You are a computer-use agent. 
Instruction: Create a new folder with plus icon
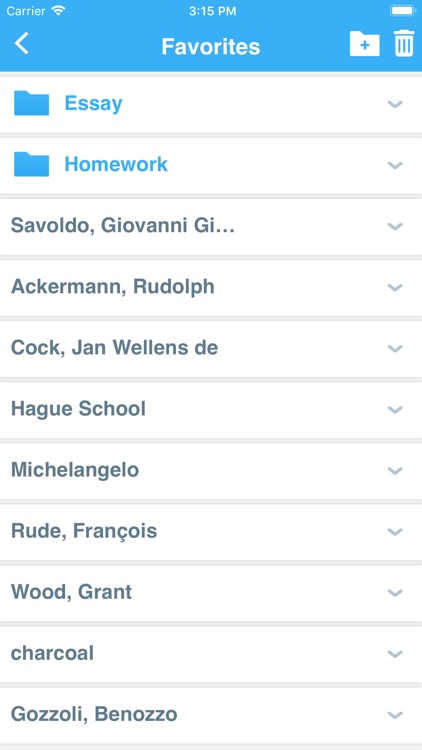(x=365, y=44)
